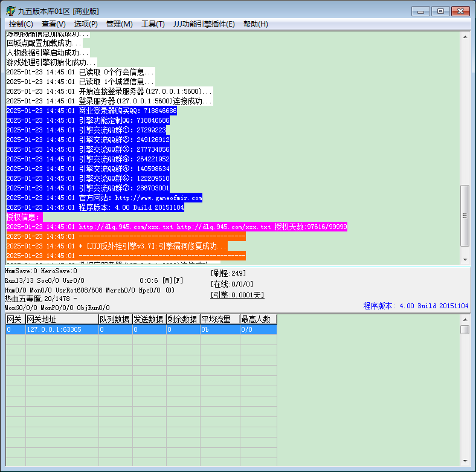The height and width of the screenshot is (472, 476).
Task: Click gateway list scrollbar down arrow
Action: click(465, 461)
